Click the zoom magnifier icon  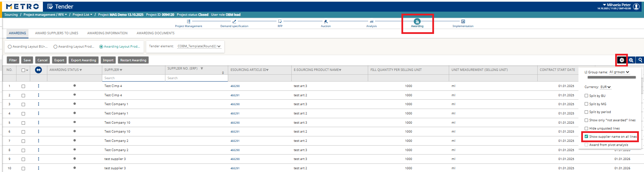[x=631, y=60]
